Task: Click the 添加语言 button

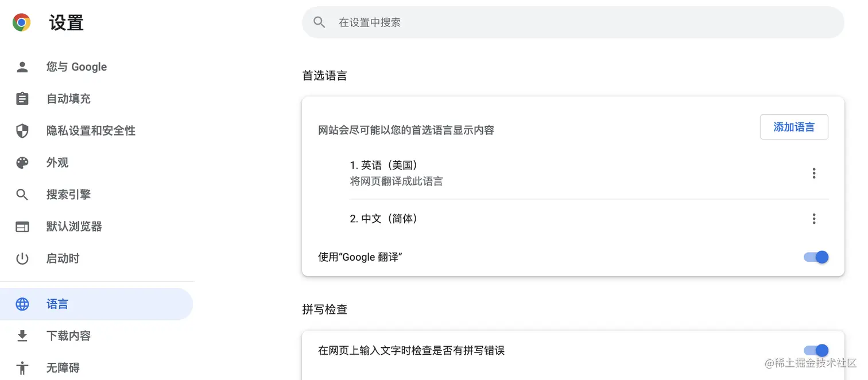Action: pos(794,127)
